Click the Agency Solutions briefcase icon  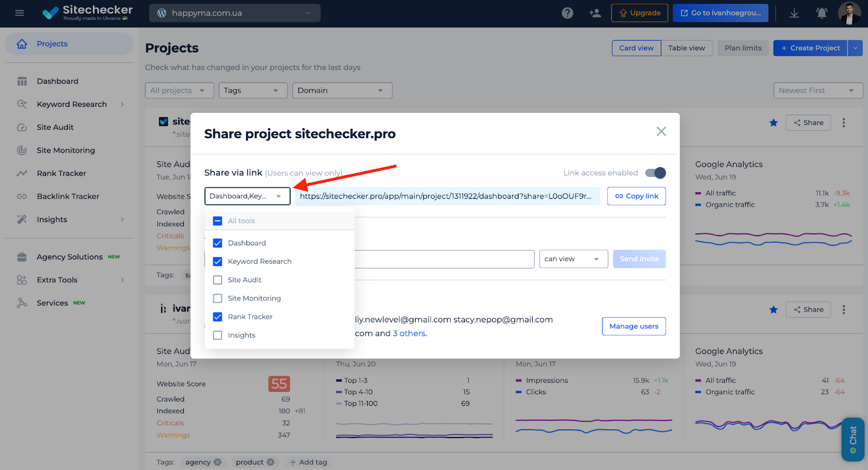click(x=22, y=257)
